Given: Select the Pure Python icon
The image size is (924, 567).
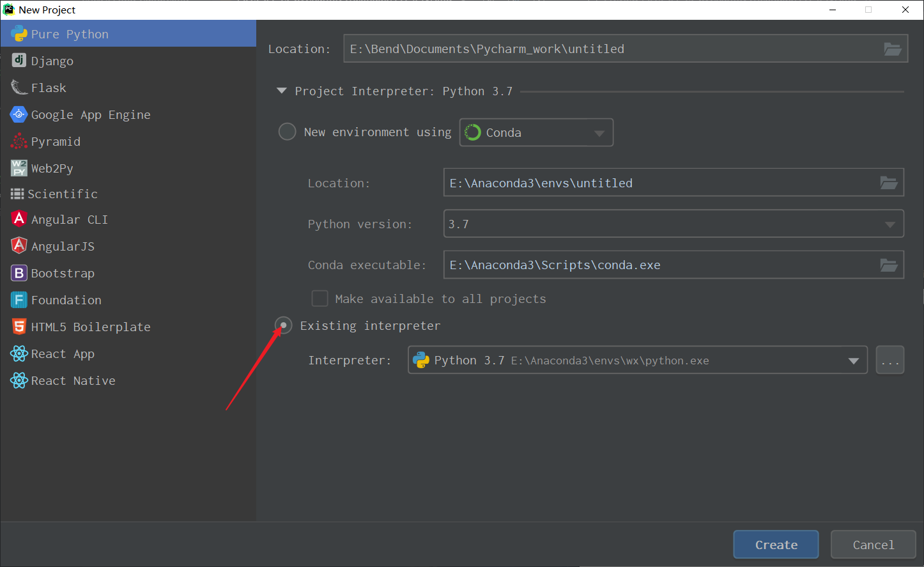Looking at the screenshot, I should click(19, 34).
